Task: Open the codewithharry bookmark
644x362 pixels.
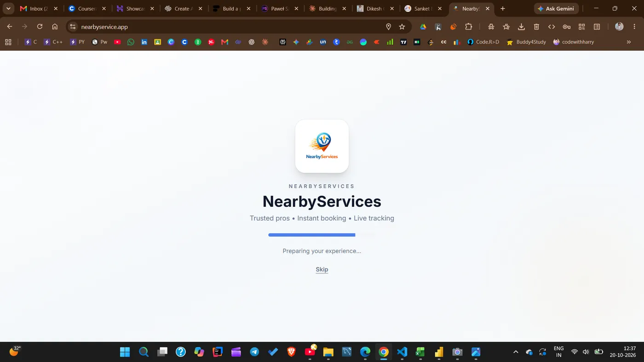Action: tap(573, 42)
